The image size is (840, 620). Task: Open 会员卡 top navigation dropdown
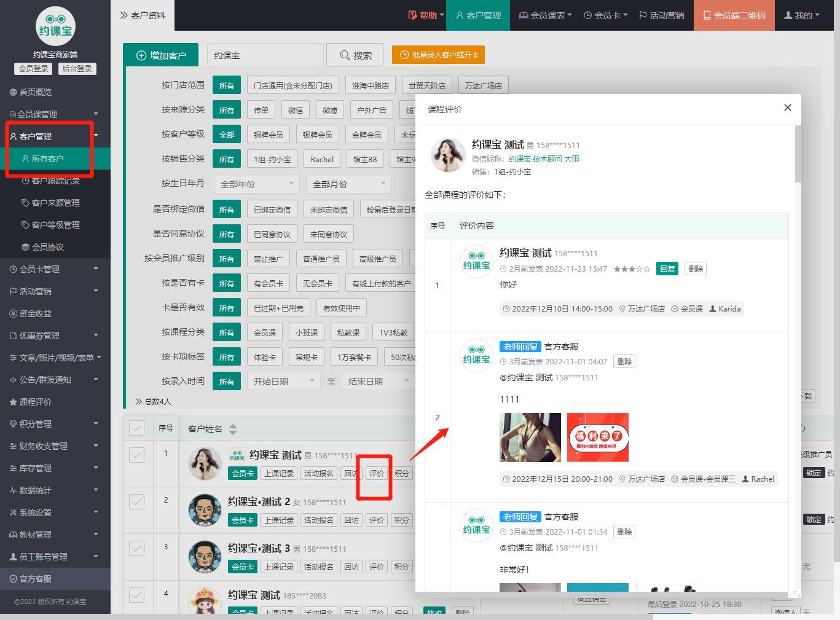(606, 15)
